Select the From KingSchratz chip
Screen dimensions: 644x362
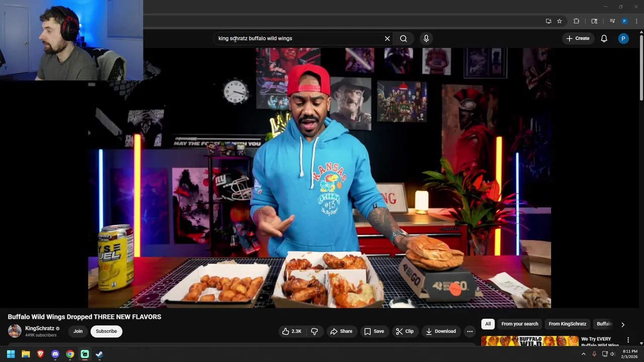pyautogui.click(x=568, y=324)
